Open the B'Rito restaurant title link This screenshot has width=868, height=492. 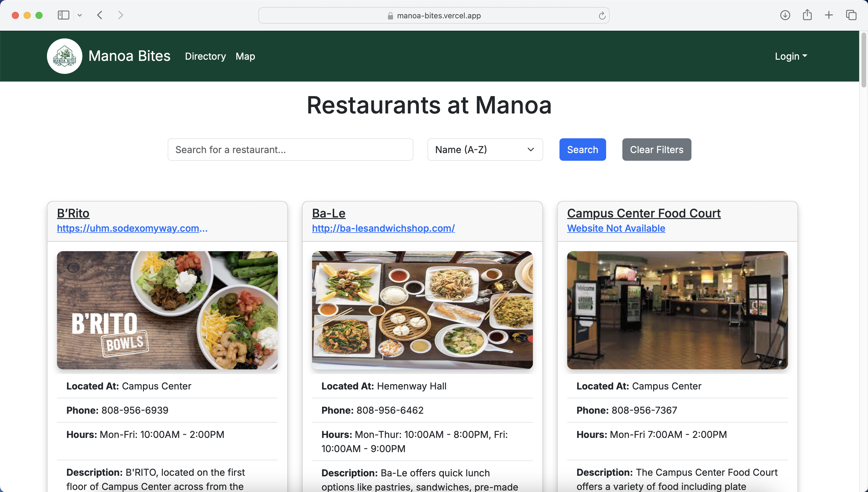point(73,213)
